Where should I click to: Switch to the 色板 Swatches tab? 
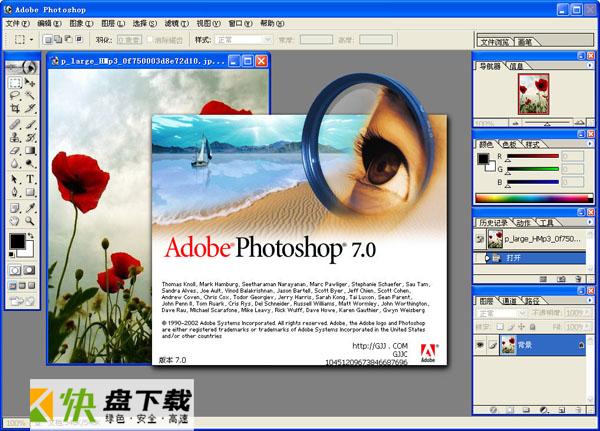[509, 144]
